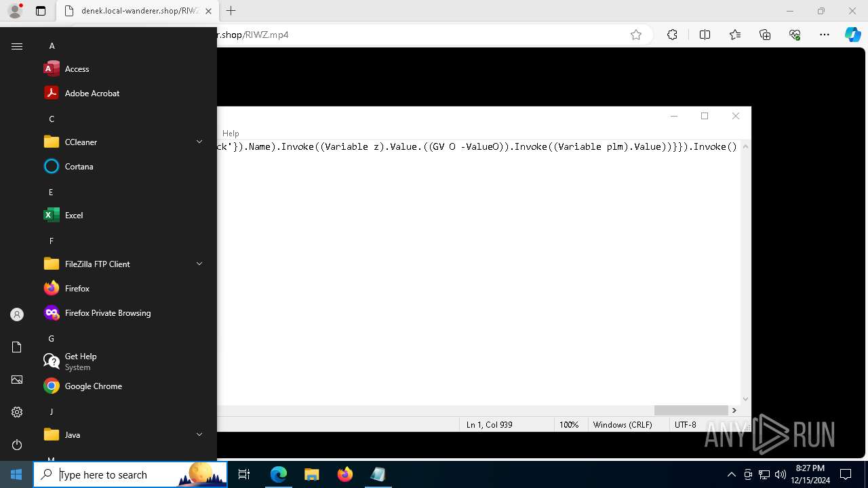Launch Adobe Acrobat from the app list
This screenshot has height=488, width=868.
122,93
